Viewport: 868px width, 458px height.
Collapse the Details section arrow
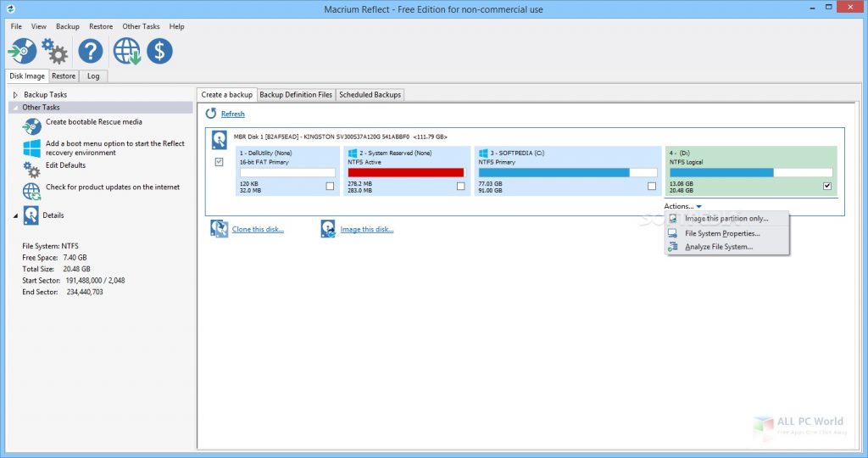[15, 216]
